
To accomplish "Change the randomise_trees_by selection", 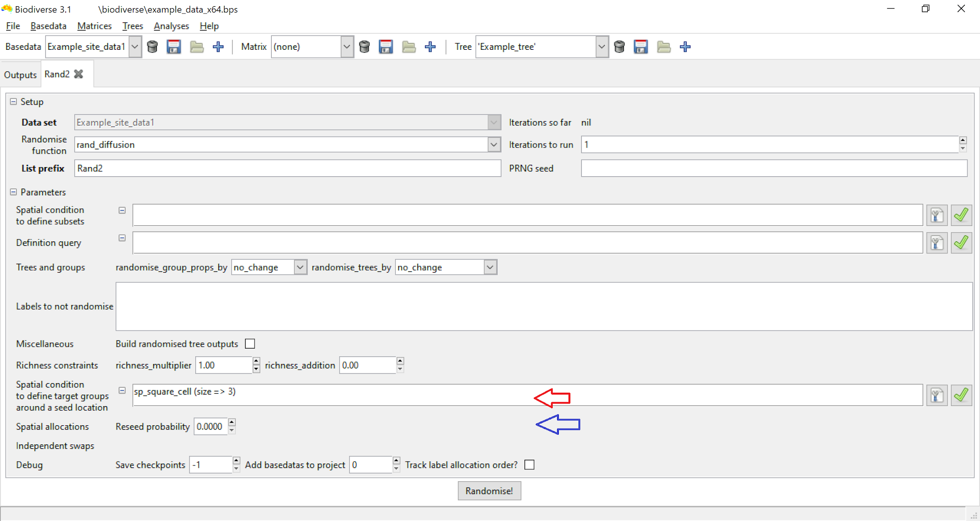I will [489, 267].
